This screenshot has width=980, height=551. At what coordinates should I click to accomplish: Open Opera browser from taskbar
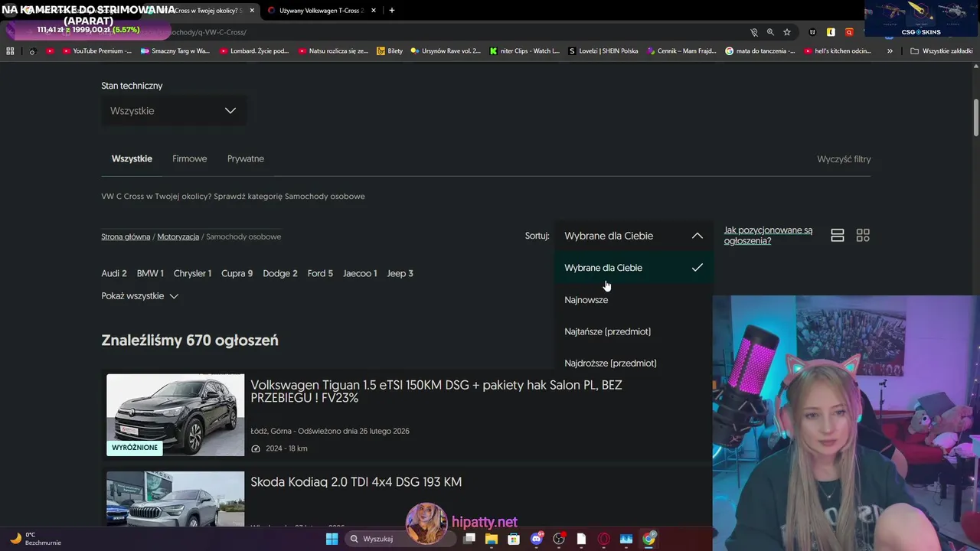pos(604,539)
